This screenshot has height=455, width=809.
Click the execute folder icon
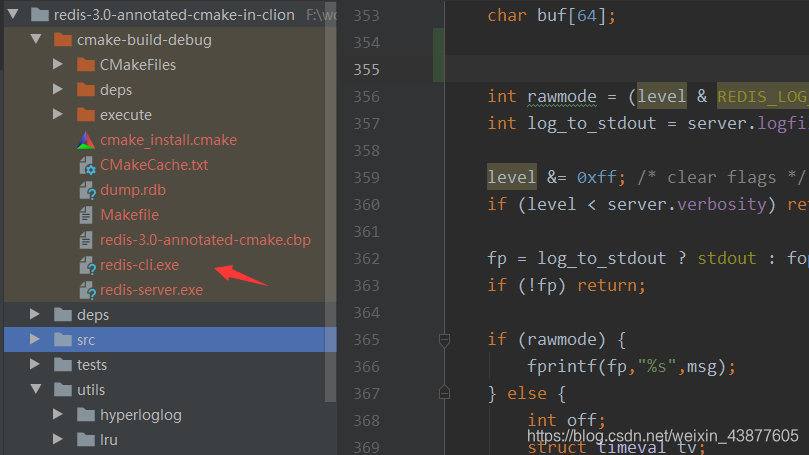coord(86,115)
